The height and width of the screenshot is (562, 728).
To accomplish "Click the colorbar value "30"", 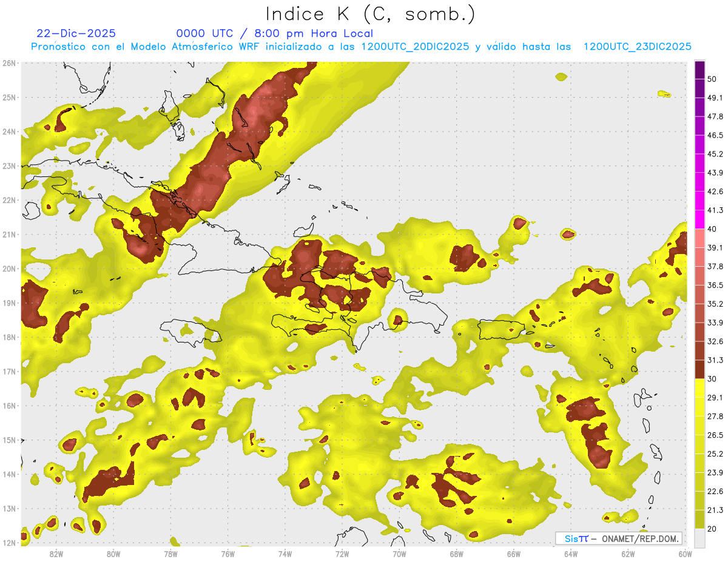I will (x=713, y=379).
